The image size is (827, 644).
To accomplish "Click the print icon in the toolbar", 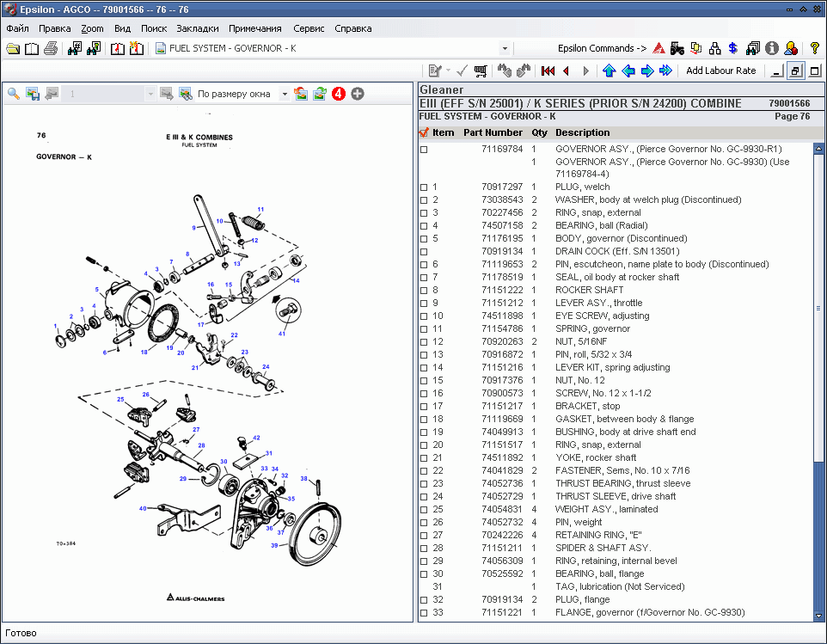I will coord(51,48).
